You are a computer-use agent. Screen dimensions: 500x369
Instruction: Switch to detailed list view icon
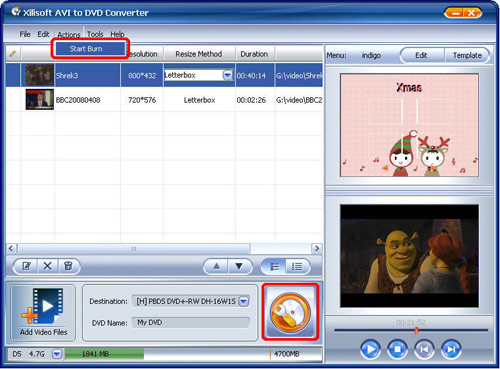click(x=297, y=267)
